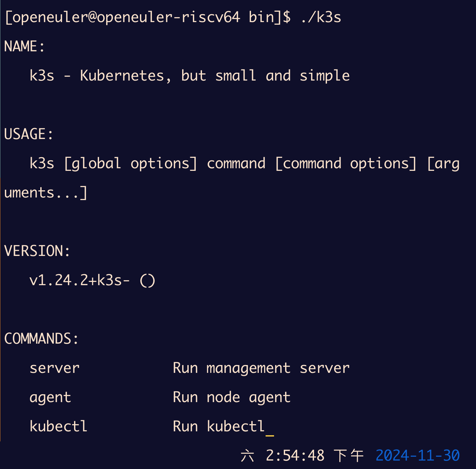Click the 'server' command name

click(54, 368)
